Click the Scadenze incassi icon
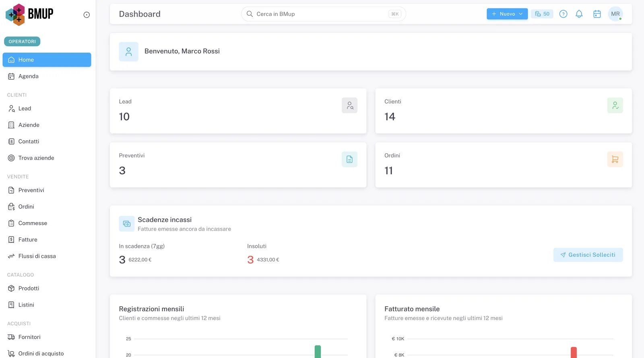This screenshot has height=358, width=644. (x=127, y=224)
